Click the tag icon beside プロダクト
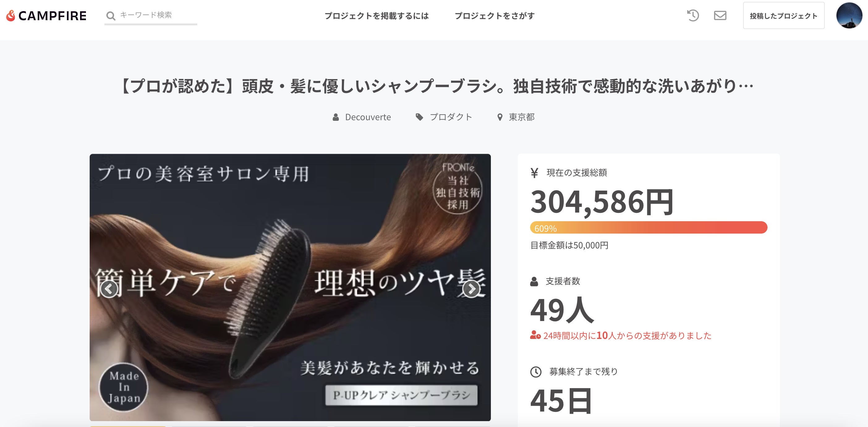Image resolution: width=868 pixels, height=427 pixels. 419,117
